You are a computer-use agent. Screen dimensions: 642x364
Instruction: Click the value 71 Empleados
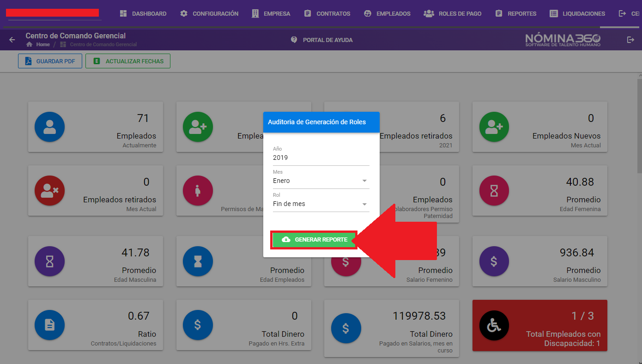click(x=143, y=118)
